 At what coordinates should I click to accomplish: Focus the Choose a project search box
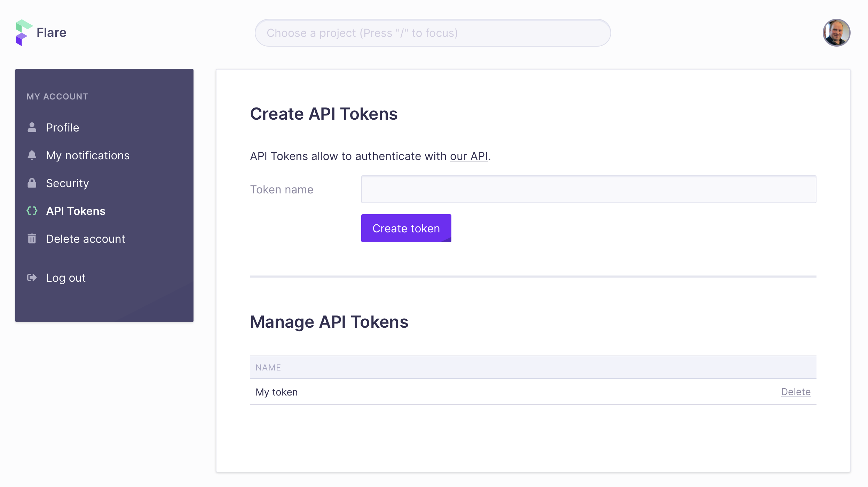pyautogui.click(x=433, y=33)
